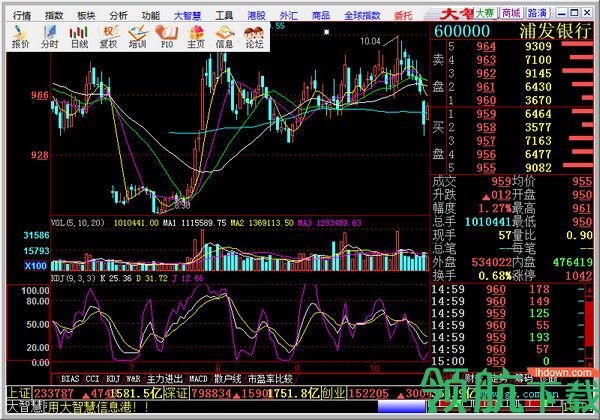The height and width of the screenshot is (420, 600).
Task: Switch to the 市盈率比较 indicator tab
Action: [271, 379]
